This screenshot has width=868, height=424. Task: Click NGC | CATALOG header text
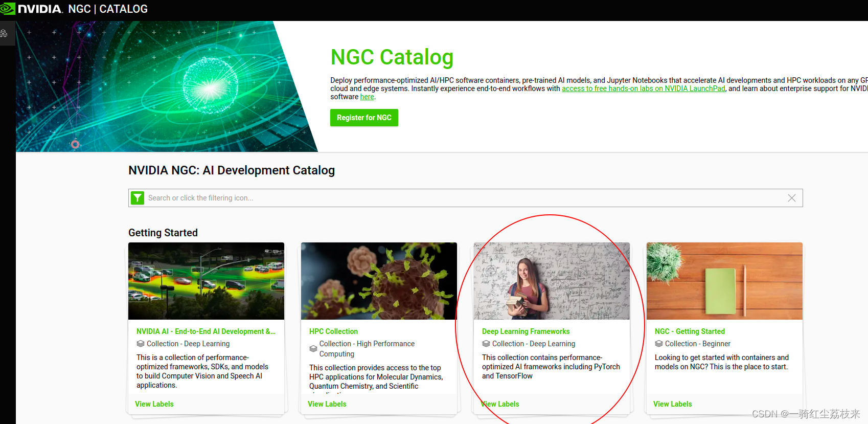tap(108, 9)
